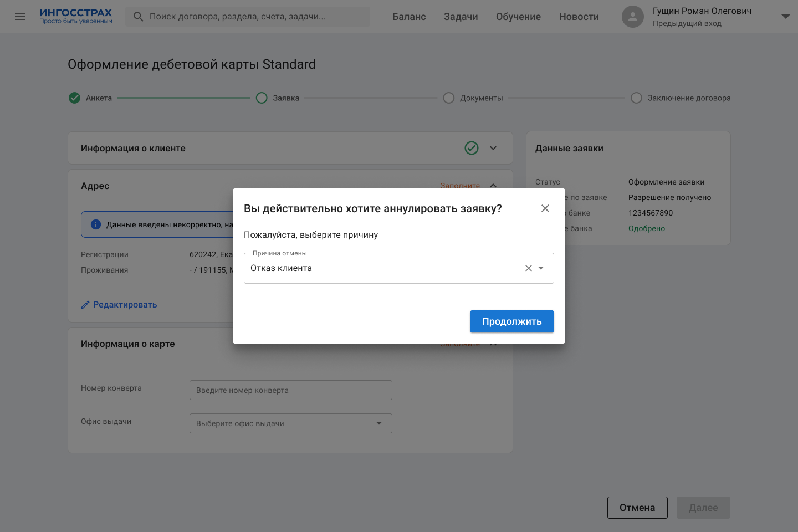This screenshot has width=798, height=532.
Task: Click the blue info icon in alert
Action: coord(96,224)
